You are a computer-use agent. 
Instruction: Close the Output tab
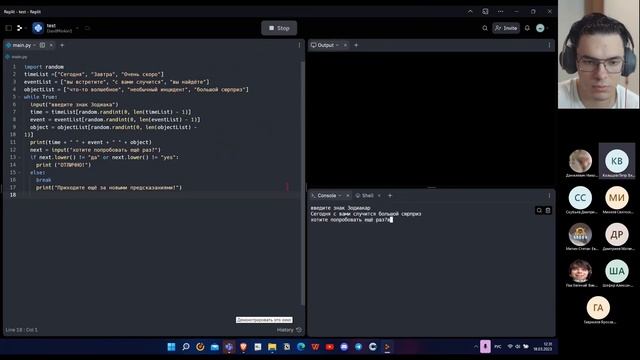[x=345, y=45]
